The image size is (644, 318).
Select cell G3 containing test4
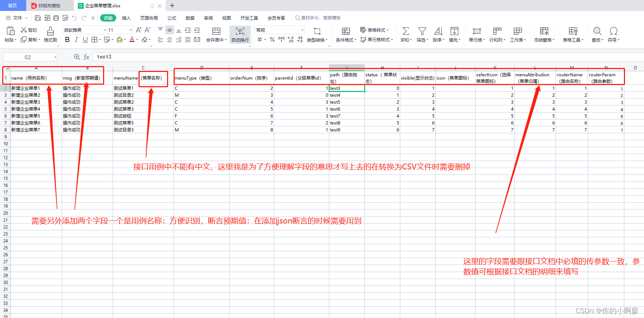(346, 95)
